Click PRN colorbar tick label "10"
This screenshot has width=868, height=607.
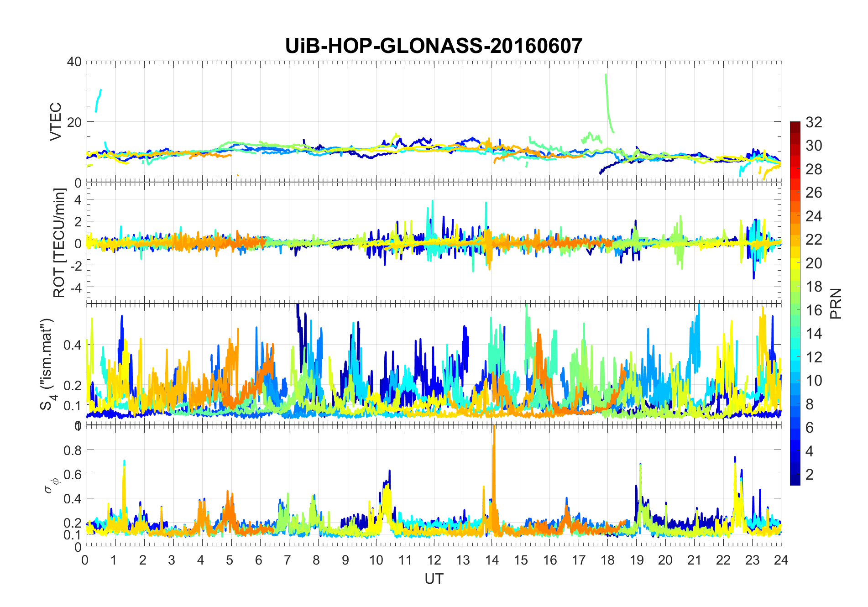click(x=814, y=380)
